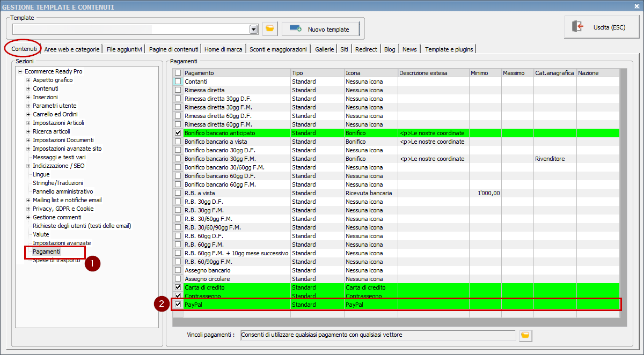Click the Rivenditore category cell

tap(555, 159)
